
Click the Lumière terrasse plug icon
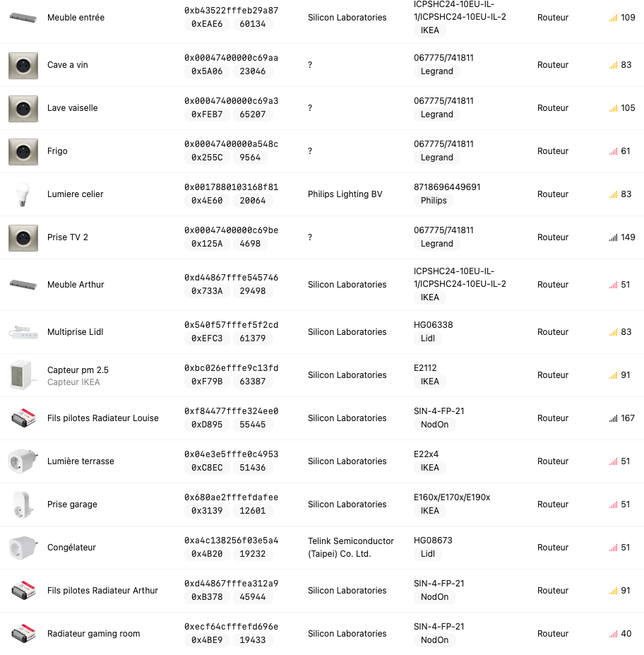coord(23,461)
